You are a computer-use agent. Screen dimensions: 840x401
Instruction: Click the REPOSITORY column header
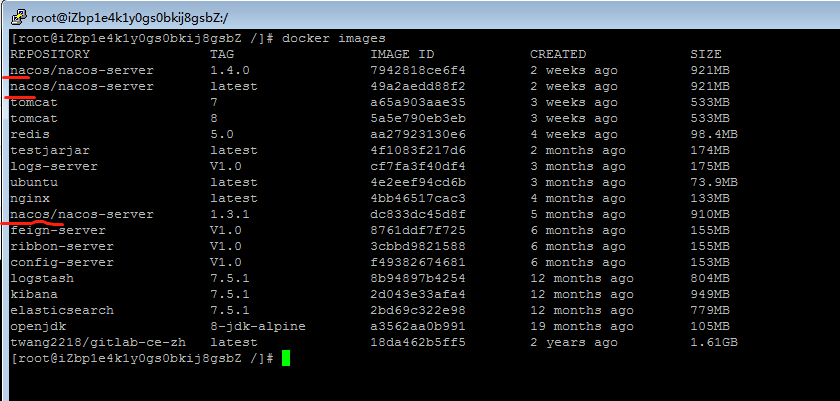tap(50, 54)
